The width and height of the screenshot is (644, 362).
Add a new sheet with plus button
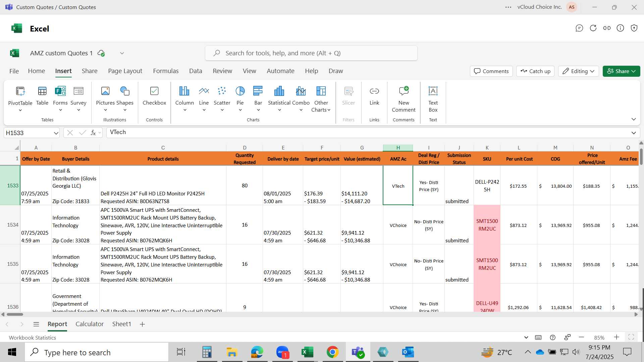[x=142, y=324]
